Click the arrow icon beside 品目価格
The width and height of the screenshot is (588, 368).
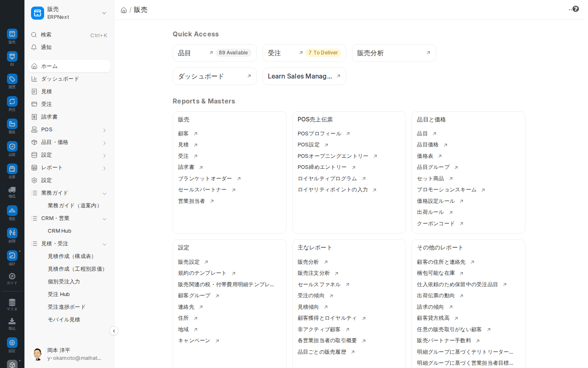click(445, 145)
